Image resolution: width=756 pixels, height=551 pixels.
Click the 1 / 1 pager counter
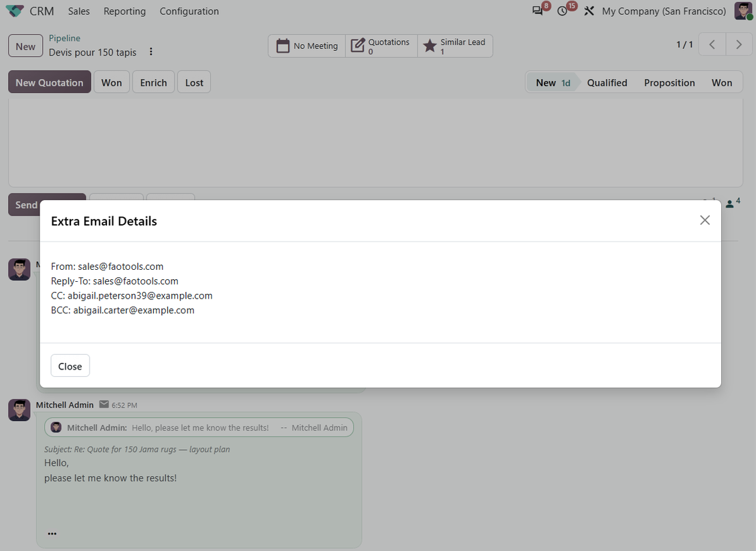tap(684, 44)
